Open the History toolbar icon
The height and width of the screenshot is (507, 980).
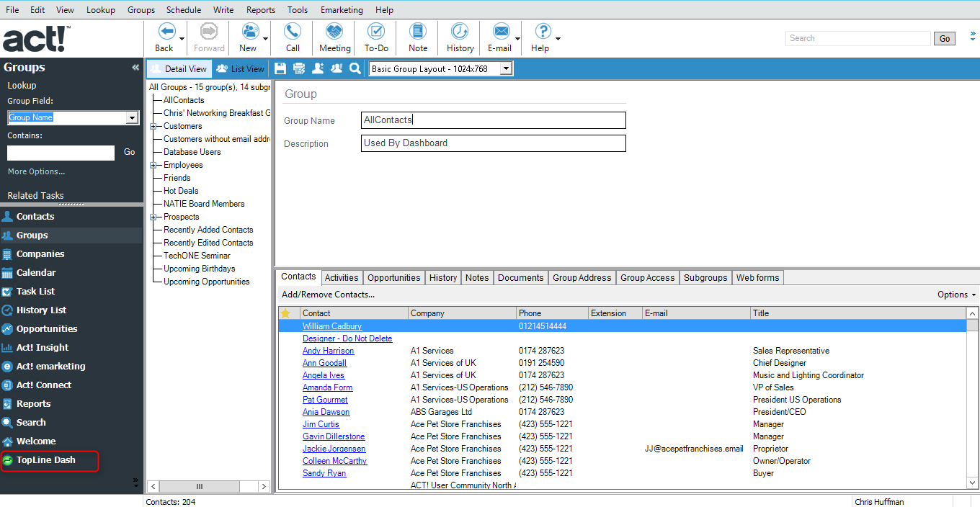coord(460,32)
